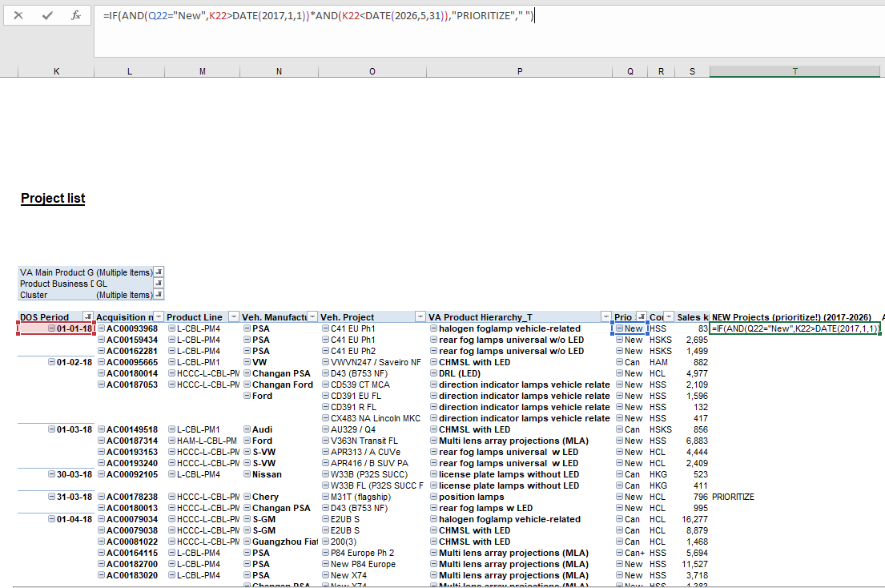Viewport: 885px width, 588px height.
Task: Select column L header
Action: [129, 71]
